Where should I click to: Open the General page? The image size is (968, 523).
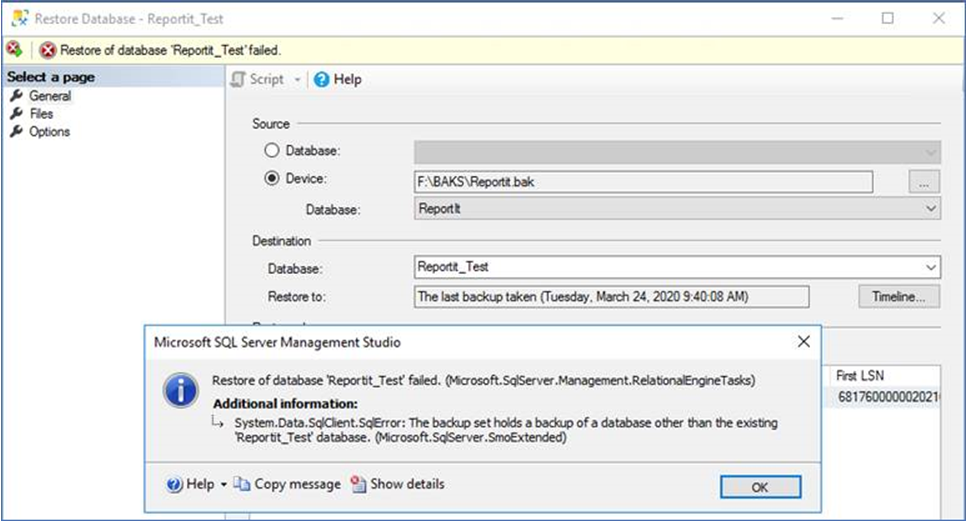[x=50, y=96]
